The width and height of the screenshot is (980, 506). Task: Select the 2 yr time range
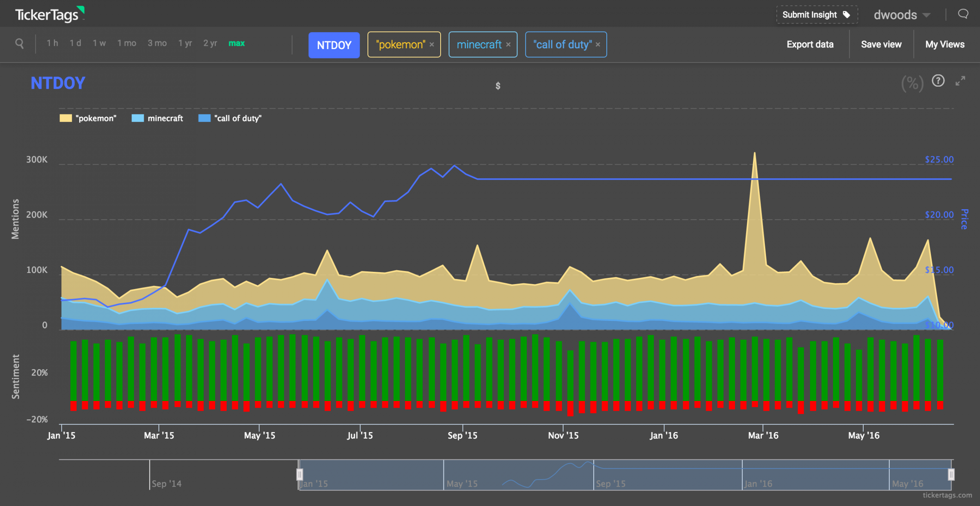pyautogui.click(x=210, y=43)
